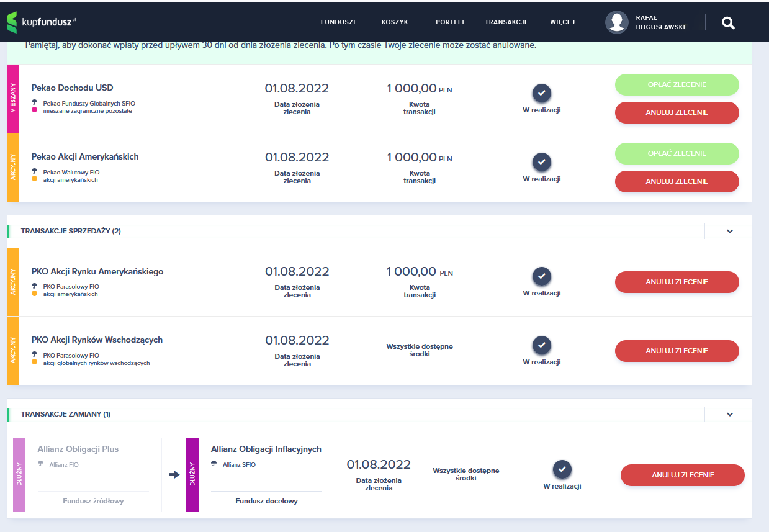Collapse the Transakcje sprzedaży section chevron
This screenshot has height=532, width=769.
click(730, 232)
